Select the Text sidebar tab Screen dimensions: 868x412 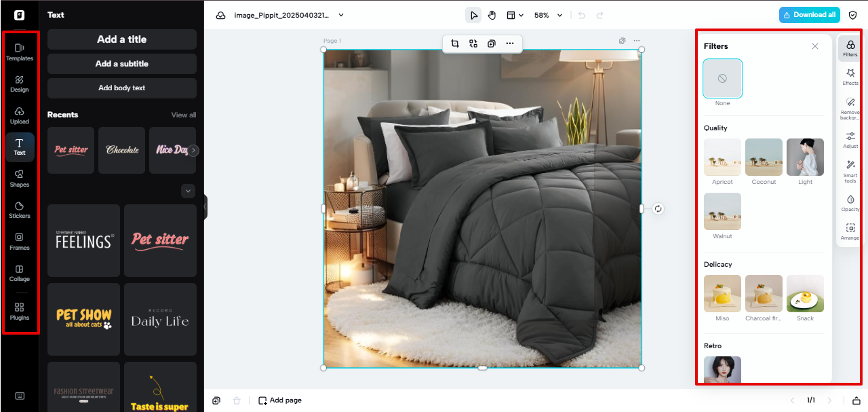20,147
